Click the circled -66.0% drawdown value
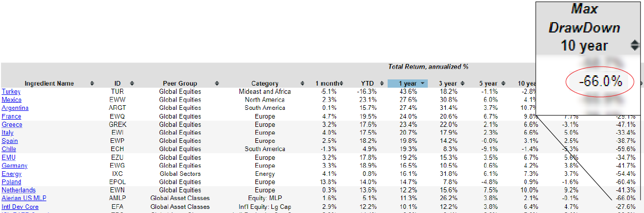644x213 pixels. (599, 81)
